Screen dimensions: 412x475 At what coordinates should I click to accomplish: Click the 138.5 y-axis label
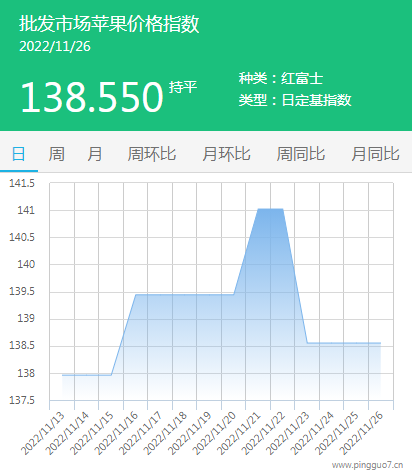click(22, 345)
